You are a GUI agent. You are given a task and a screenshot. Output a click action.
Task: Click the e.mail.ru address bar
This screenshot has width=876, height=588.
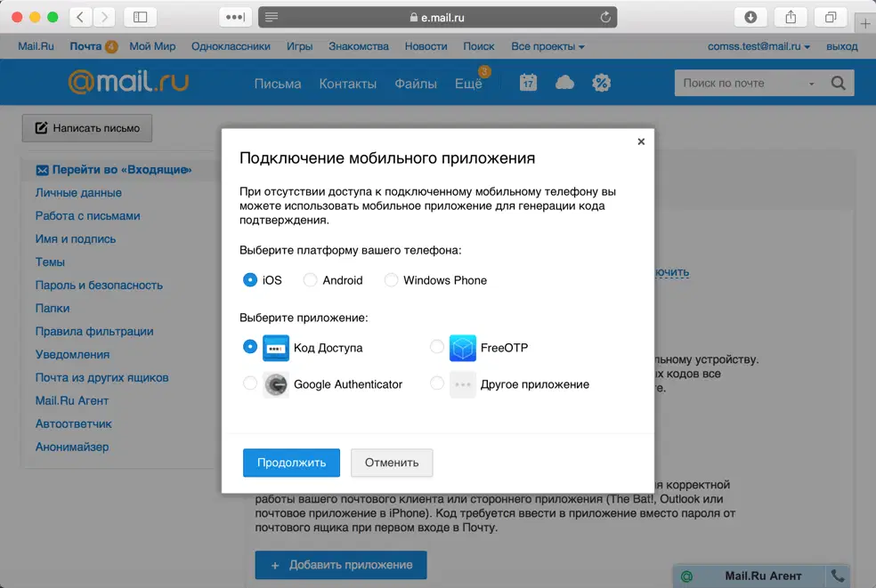tap(437, 17)
